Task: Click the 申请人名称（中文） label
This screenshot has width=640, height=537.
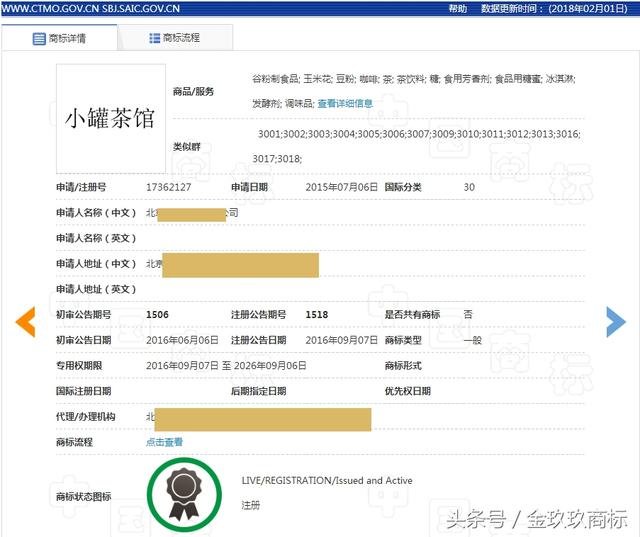Action: pyautogui.click(x=96, y=213)
